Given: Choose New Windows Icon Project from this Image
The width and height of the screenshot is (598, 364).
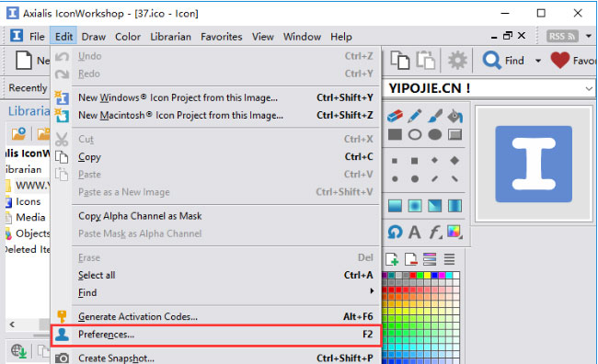Looking at the screenshot, I should (x=216, y=97).
